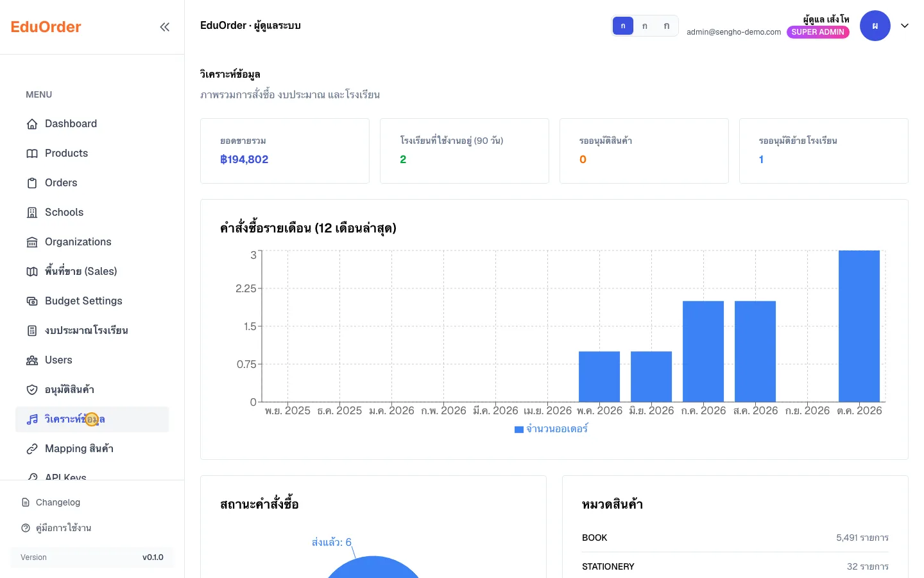
Task: Open the Schools menu item
Action: (92, 213)
